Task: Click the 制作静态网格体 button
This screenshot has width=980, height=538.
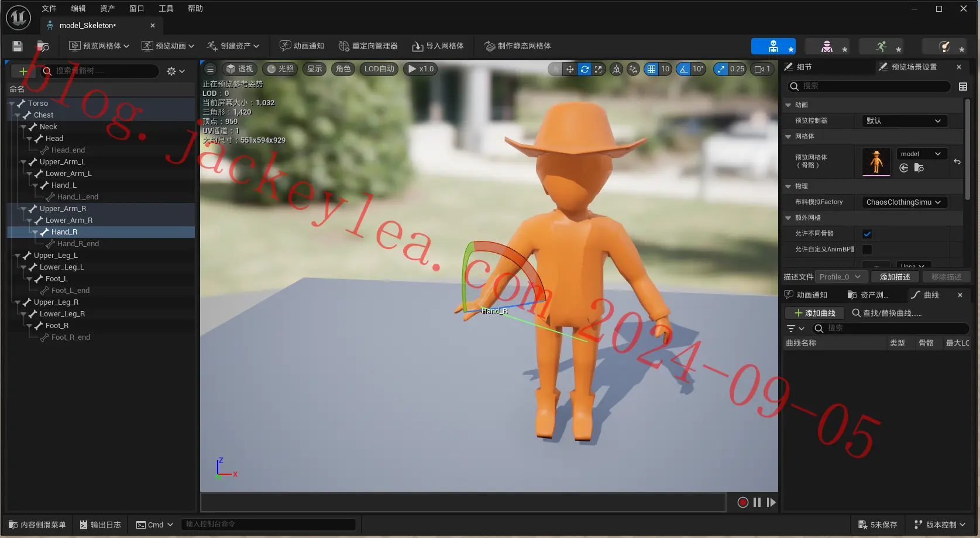Action: [x=518, y=46]
